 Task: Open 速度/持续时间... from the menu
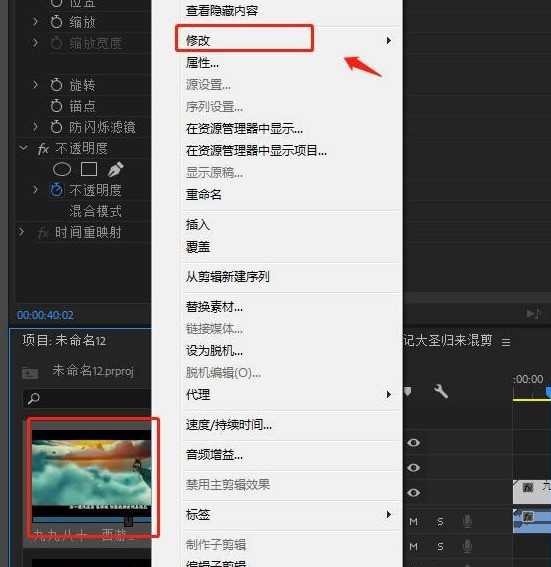pos(228,425)
